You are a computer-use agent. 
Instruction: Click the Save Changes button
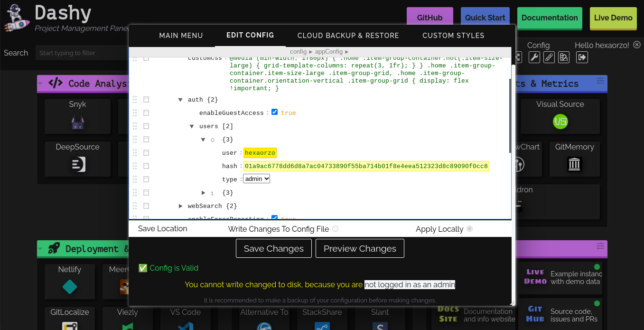click(x=273, y=248)
